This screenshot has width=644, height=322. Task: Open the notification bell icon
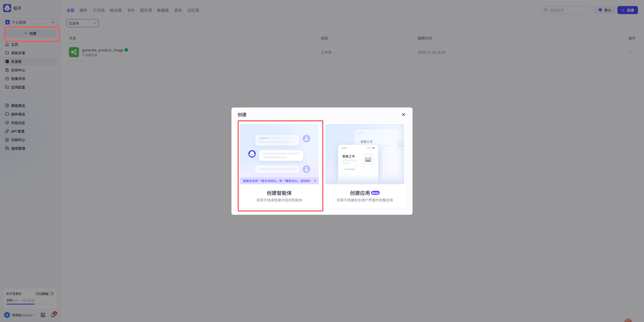[x=53, y=315]
